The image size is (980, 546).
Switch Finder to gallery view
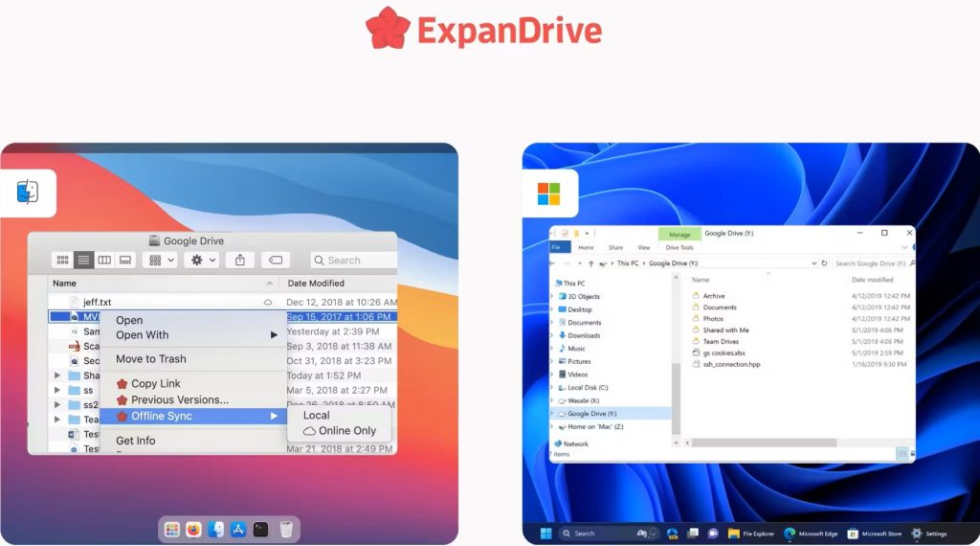(x=125, y=261)
